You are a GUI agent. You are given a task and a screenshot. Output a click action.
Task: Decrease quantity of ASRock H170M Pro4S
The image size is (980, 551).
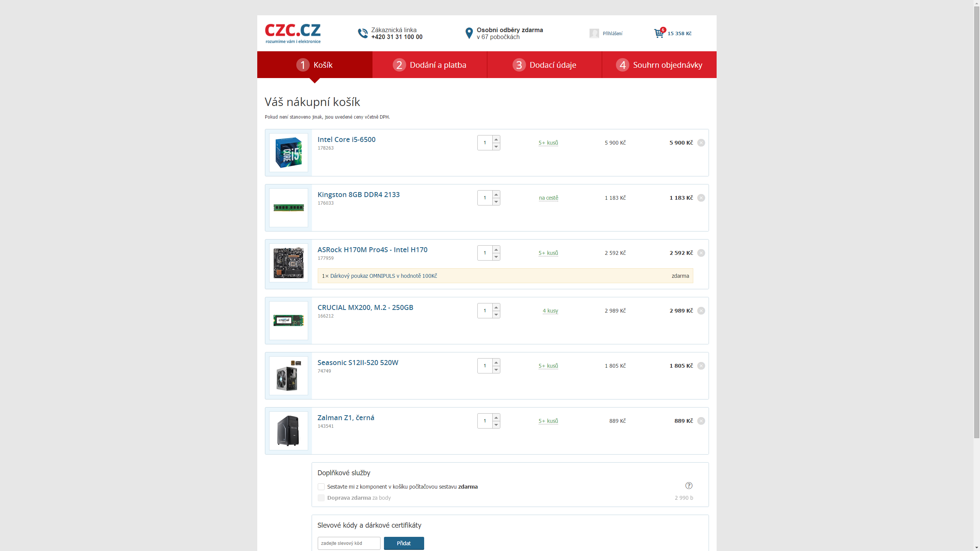click(496, 257)
